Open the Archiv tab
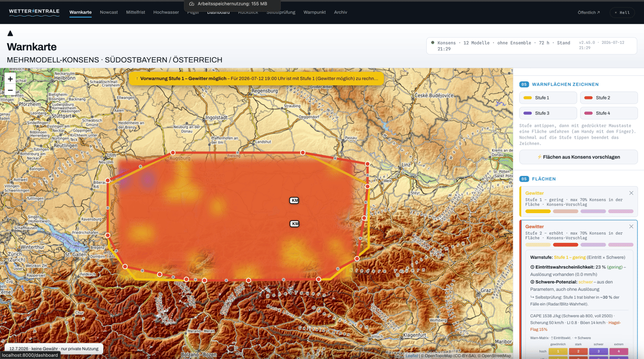The width and height of the screenshot is (644, 359). coord(341,12)
